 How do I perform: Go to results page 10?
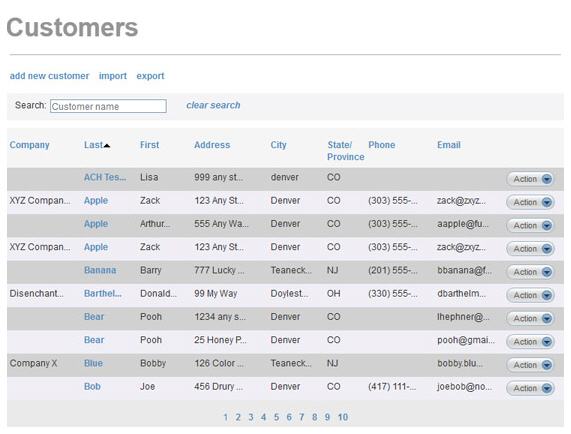tap(342, 417)
